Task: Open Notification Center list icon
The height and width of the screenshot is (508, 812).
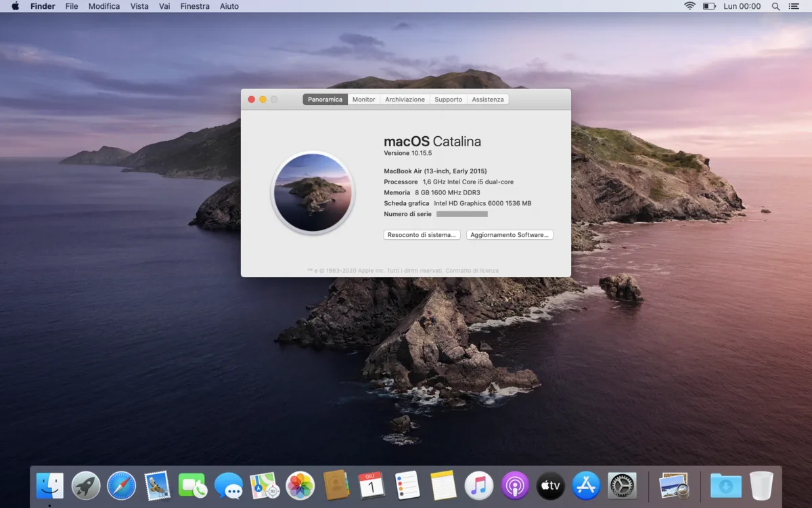Action: [794, 6]
